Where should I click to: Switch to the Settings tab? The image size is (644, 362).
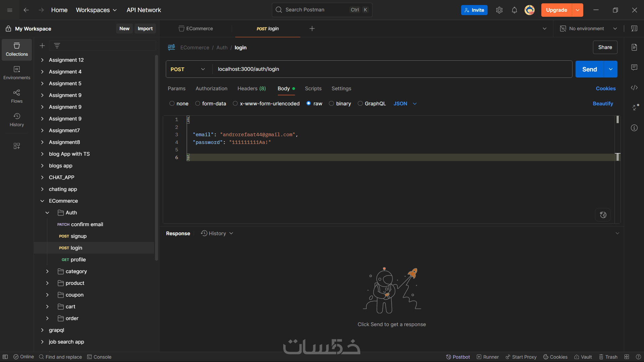click(341, 89)
